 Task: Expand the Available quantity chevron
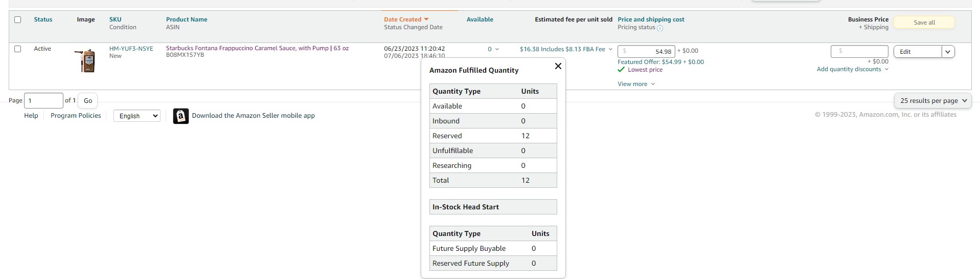pyautogui.click(x=497, y=49)
